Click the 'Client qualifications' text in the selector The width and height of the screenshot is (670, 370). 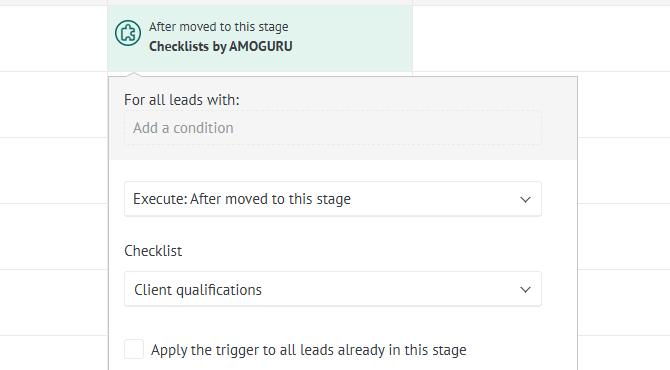coord(198,290)
